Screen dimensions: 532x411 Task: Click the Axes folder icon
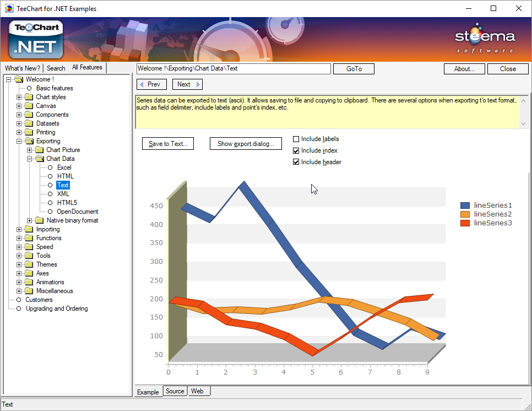[29, 274]
